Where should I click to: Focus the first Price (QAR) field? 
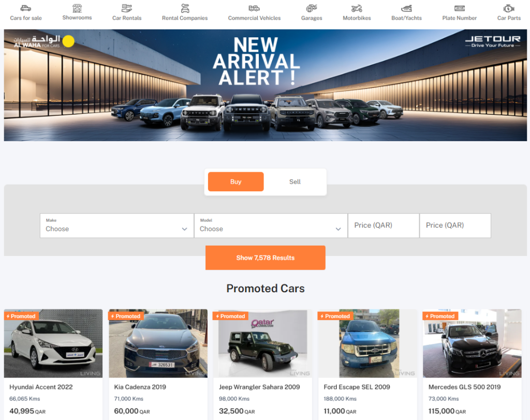[384, 226]
